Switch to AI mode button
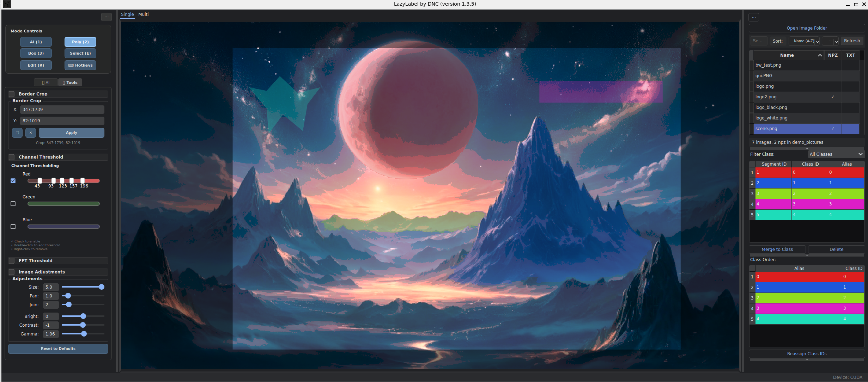 (36, 42)
